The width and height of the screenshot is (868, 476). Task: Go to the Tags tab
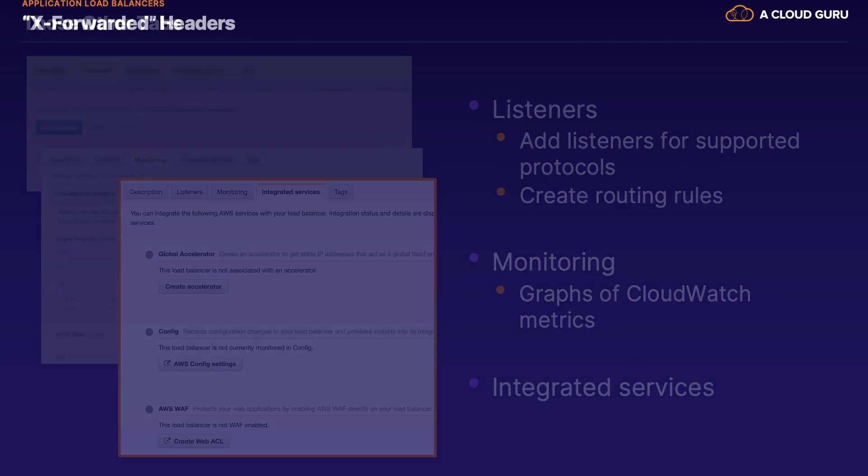click(341, 192)
